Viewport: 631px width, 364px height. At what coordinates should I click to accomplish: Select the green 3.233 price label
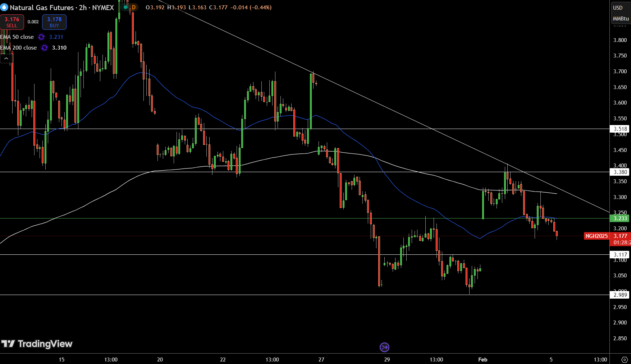[620, 218]
